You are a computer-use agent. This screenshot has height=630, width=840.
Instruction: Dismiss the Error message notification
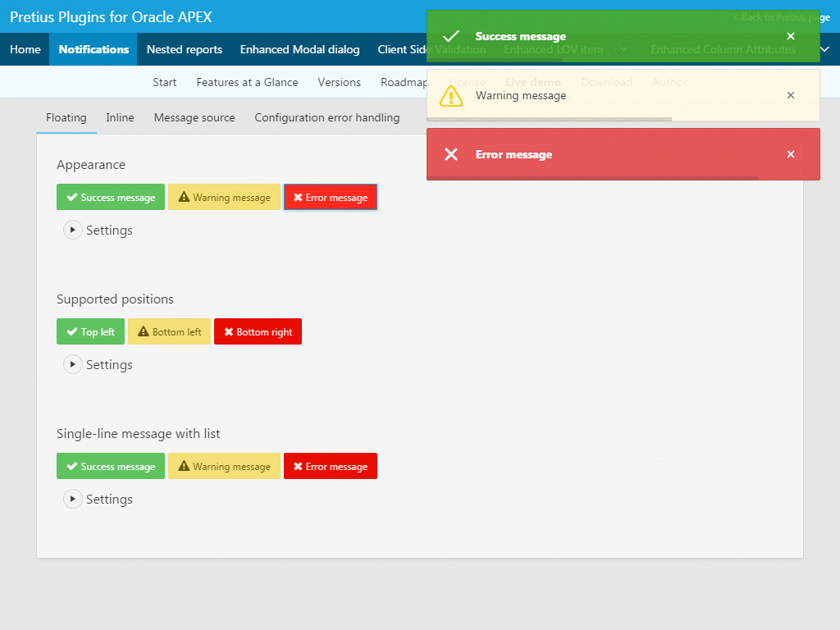pos(790,154)
